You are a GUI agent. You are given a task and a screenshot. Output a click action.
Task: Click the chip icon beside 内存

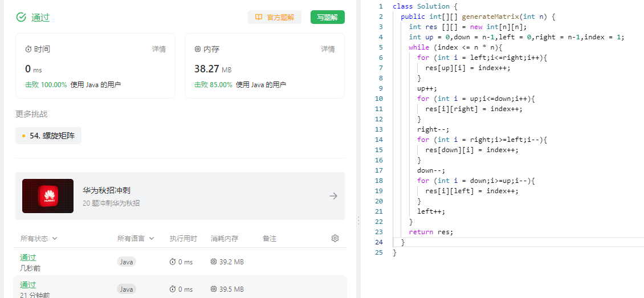[198, 49]
